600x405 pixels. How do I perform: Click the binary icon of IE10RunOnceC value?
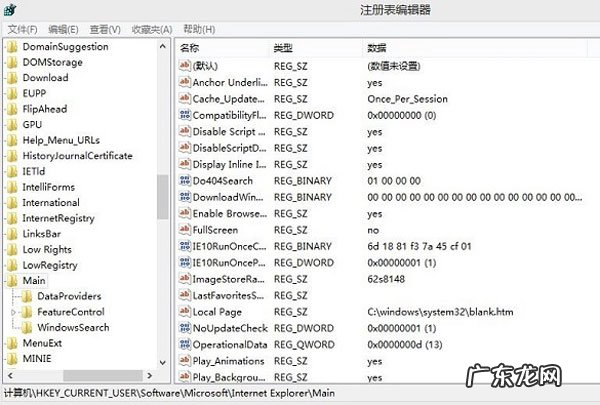(185, 246)
